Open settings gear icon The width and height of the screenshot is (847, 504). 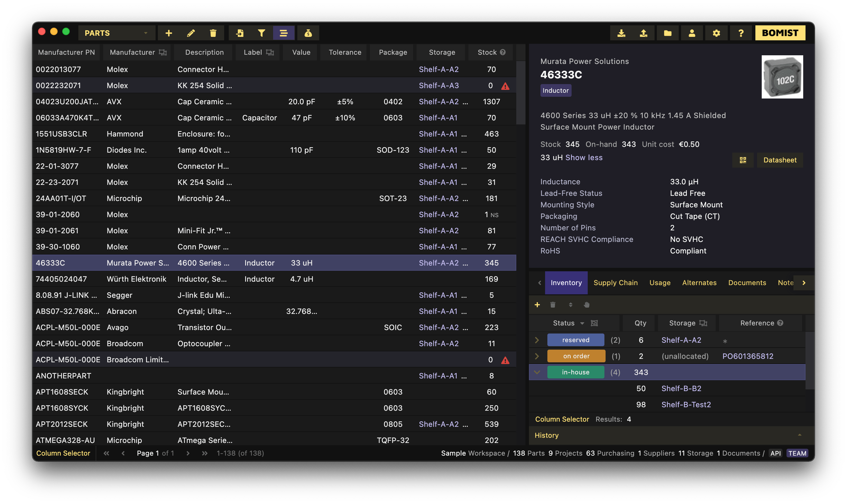716,33
